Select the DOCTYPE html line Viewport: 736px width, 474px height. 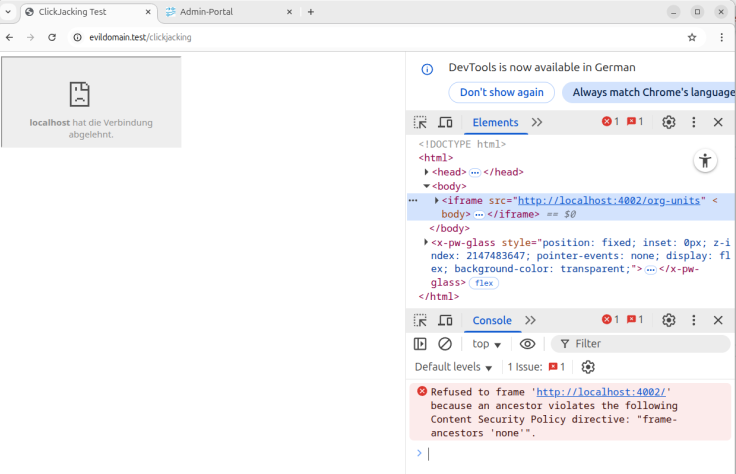[462, 144]
